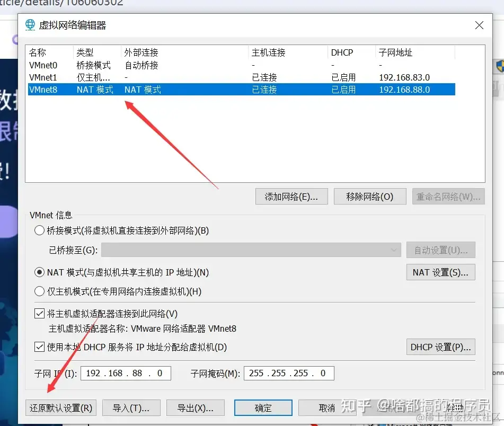Open DHCP 设置(P)... dialog

[x=441, y=347]
